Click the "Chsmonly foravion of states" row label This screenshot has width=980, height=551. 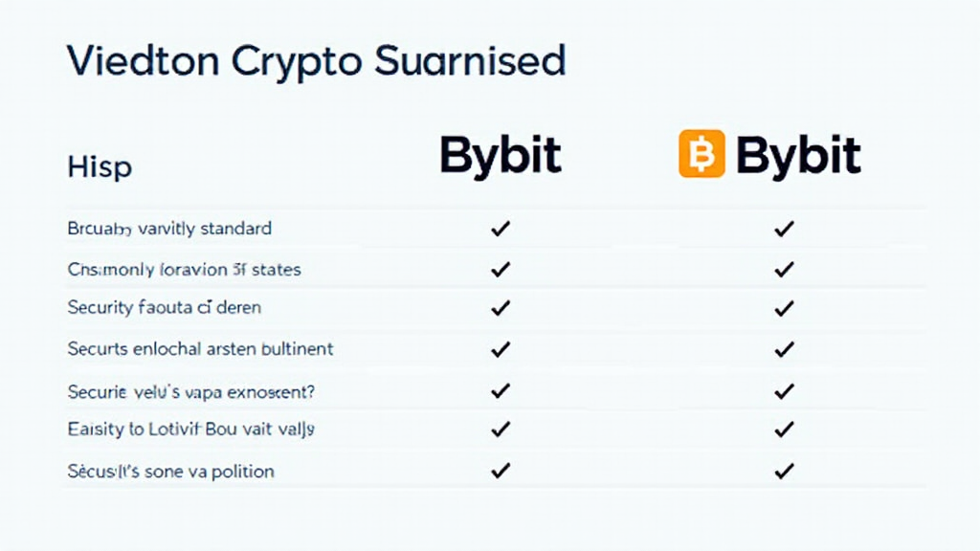(x=185, y=270)
